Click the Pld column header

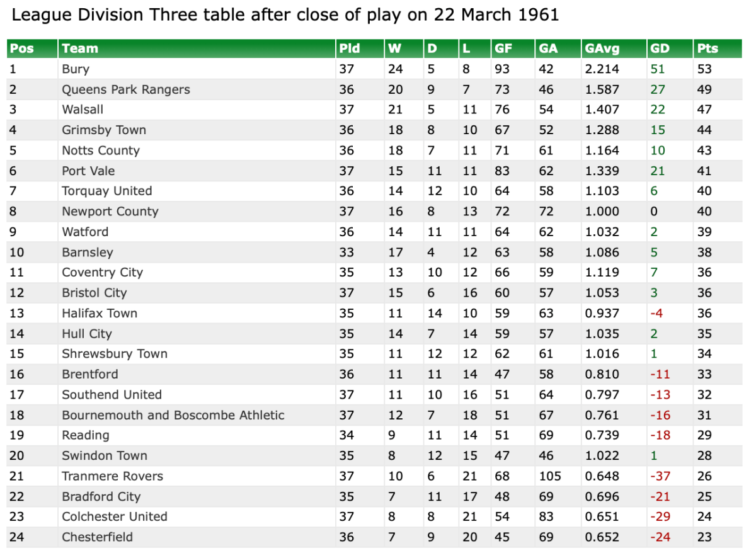click(x=350, y=48)
